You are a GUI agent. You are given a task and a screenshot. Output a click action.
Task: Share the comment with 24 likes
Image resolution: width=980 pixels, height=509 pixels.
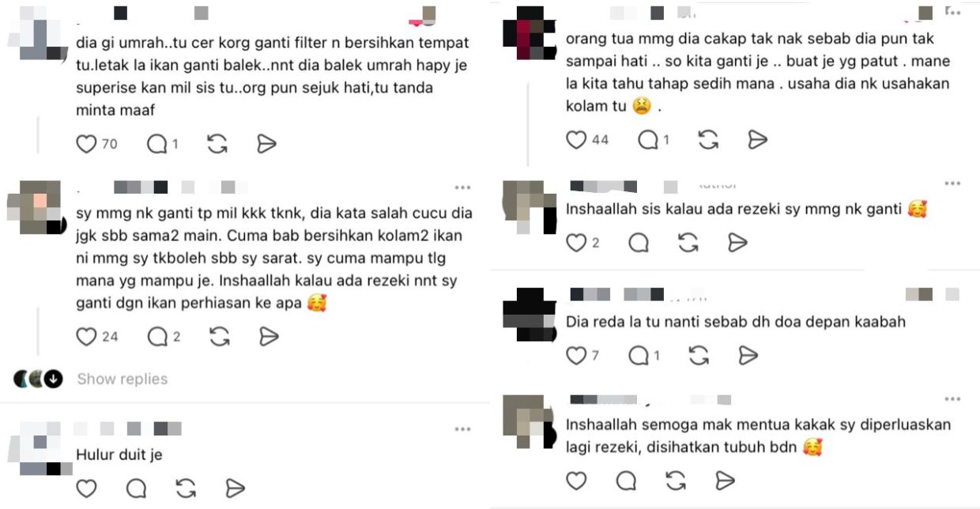[269, 337]
